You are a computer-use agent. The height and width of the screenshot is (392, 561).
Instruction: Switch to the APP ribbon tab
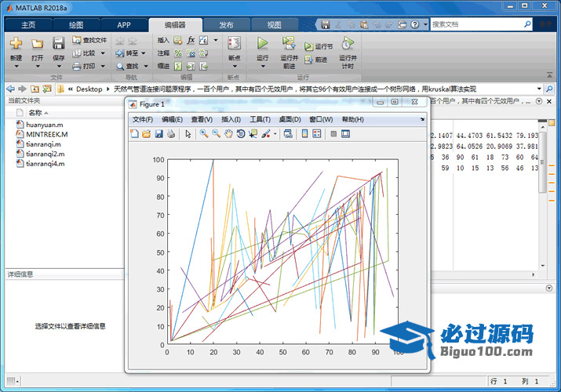124,24
